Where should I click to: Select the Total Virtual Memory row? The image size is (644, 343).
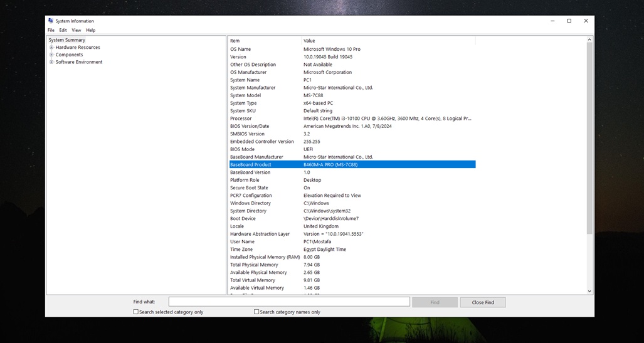[x=352, y=280]
